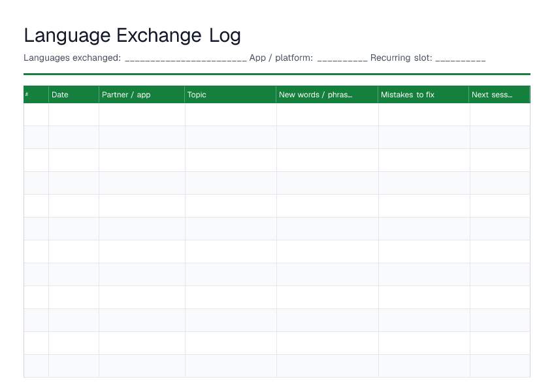This screenshot has height=392, width=554.
Task: Select the 'Language Exchange Log' title
Action: coord(132,36)
